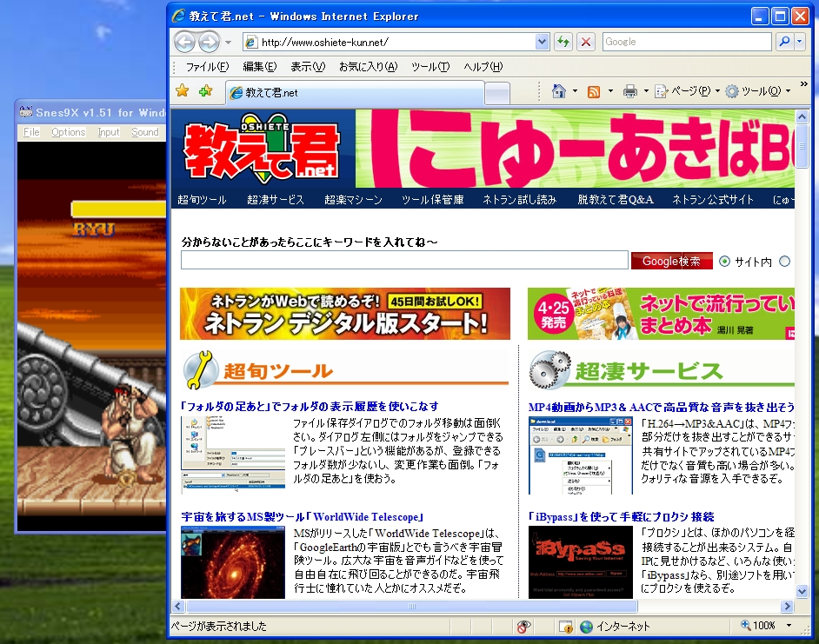Viewport: 819px width, 644px height.
Task: Open the お気に入り(A) menu
Action: [x=369, y=67]
